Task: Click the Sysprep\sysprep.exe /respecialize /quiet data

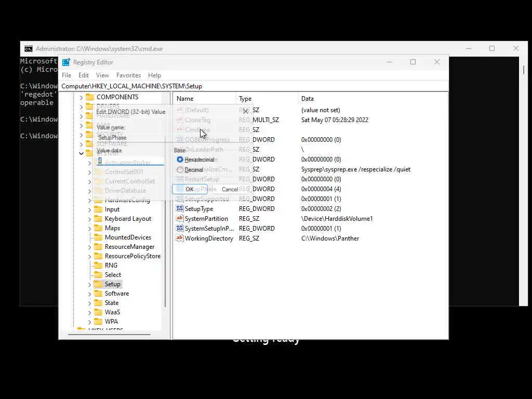Action: [356, 169]
